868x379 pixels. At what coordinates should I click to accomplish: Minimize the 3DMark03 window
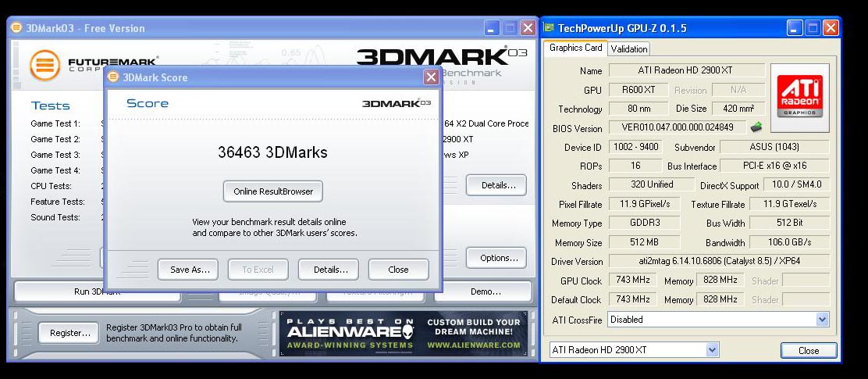[492, 27]
